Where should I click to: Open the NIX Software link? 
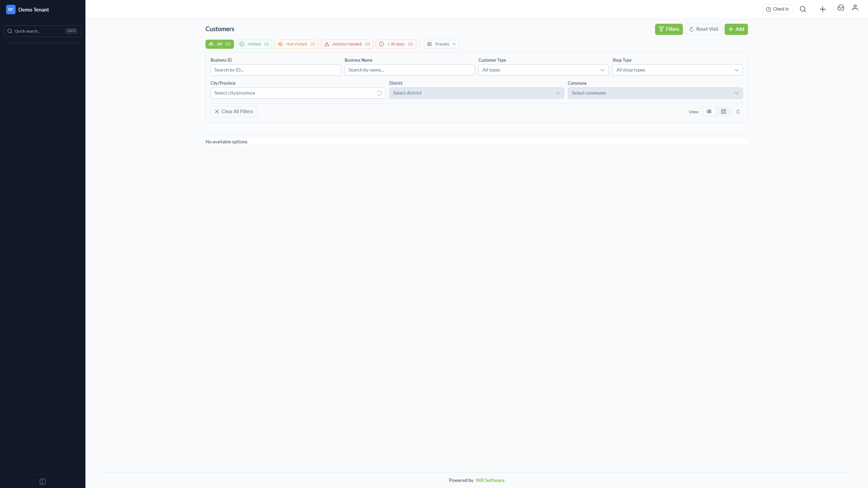click(490, 480)
